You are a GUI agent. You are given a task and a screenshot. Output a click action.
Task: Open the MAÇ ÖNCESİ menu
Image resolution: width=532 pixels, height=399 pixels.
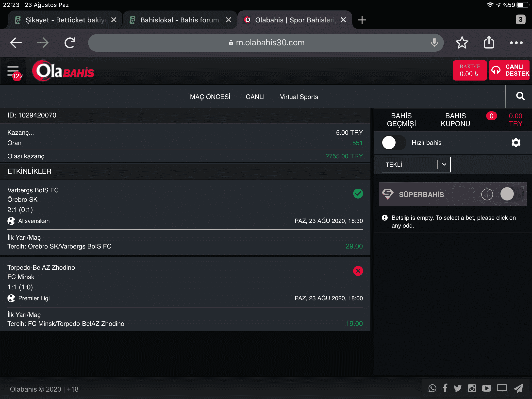click(210, 97)
